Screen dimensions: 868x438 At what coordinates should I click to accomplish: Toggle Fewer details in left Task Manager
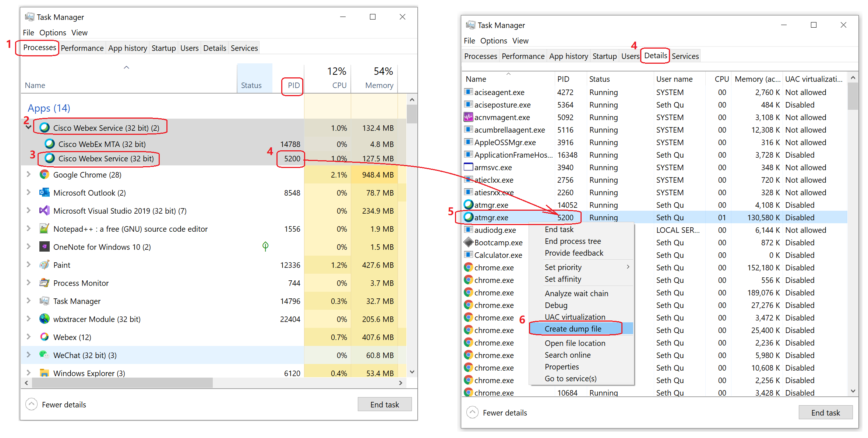click(x=32, y=404)
